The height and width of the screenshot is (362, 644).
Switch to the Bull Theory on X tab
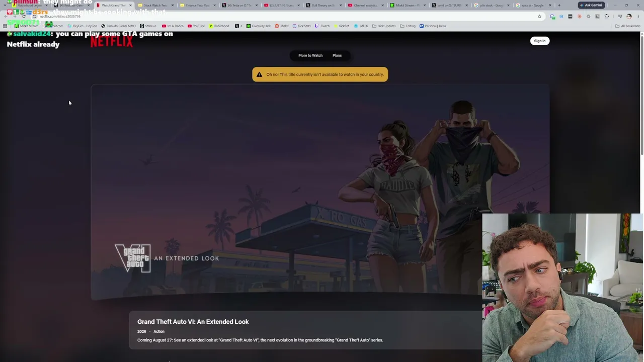coord(323,5)
